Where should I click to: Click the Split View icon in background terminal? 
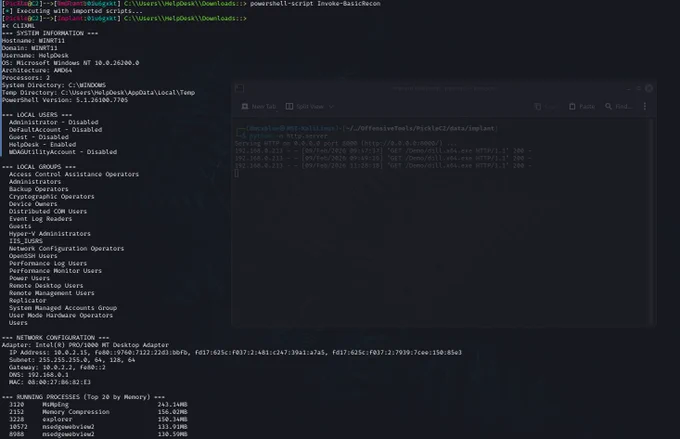click(289, 106)
